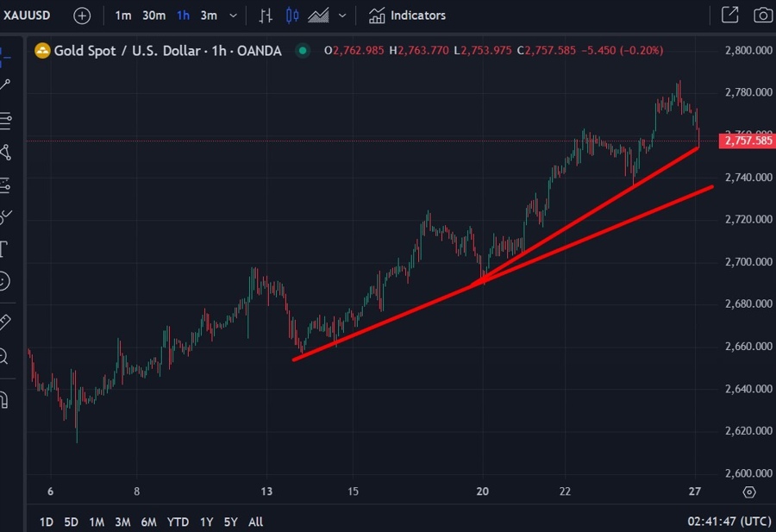The image size is (776, 532).
Task: Expand the chart style dropdown
Action: click(x=342, y=16)
